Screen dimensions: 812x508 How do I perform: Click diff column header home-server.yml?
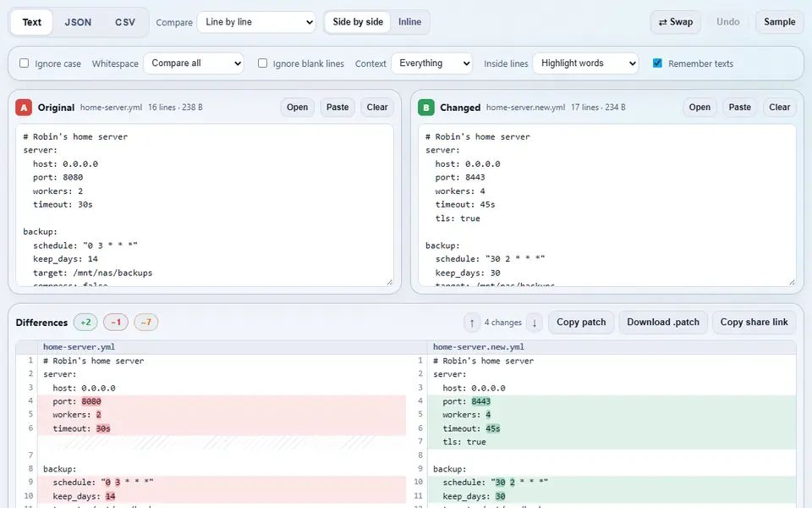tap(79, 347)
